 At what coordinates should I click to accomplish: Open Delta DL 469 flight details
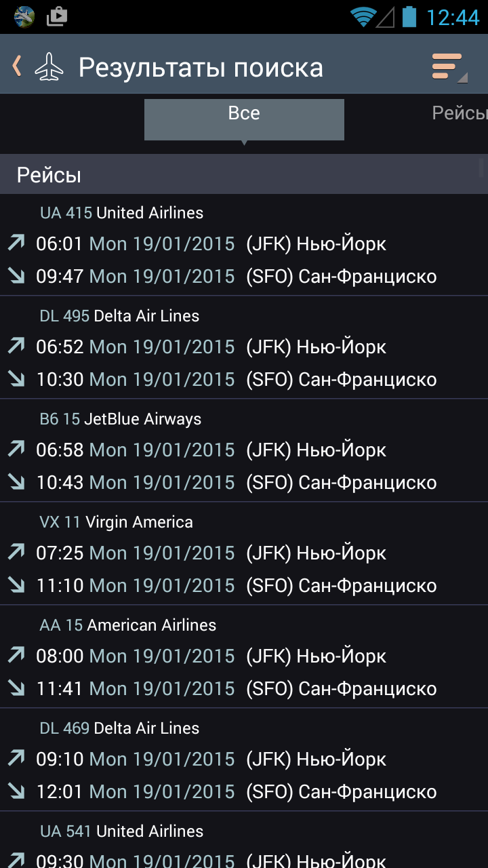[x=244, y=759]
